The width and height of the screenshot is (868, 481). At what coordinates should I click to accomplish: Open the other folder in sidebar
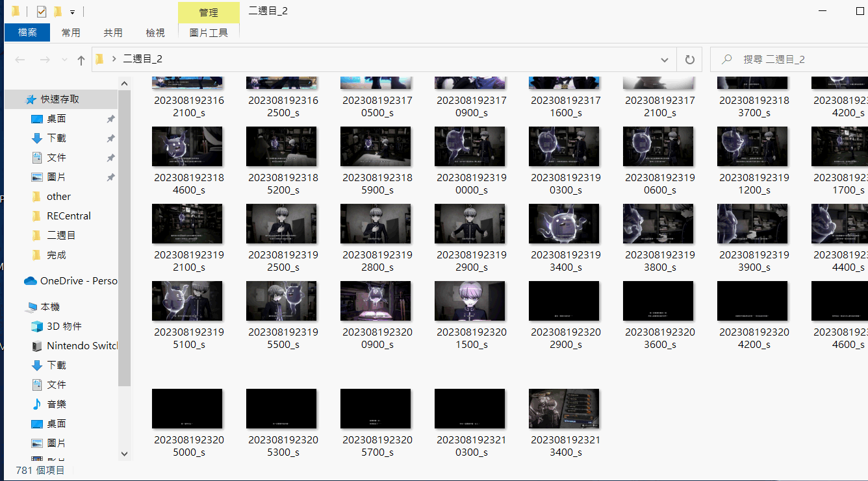click(58, 197)
